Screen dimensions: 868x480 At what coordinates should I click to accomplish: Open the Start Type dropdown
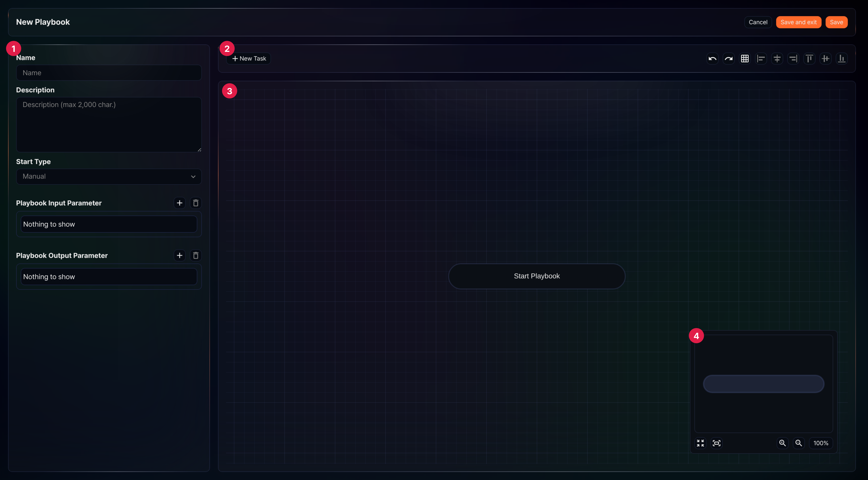(x=109, y=177)
